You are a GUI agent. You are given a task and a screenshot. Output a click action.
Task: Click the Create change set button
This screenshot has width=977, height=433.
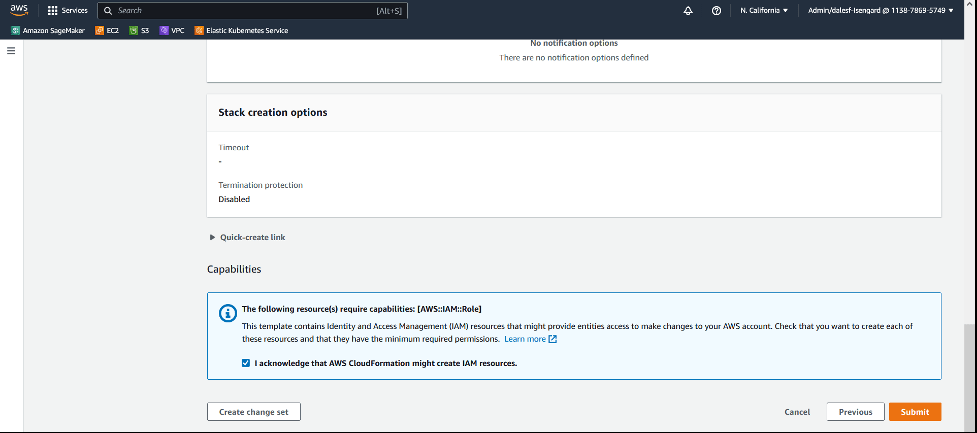click(253, 412)
